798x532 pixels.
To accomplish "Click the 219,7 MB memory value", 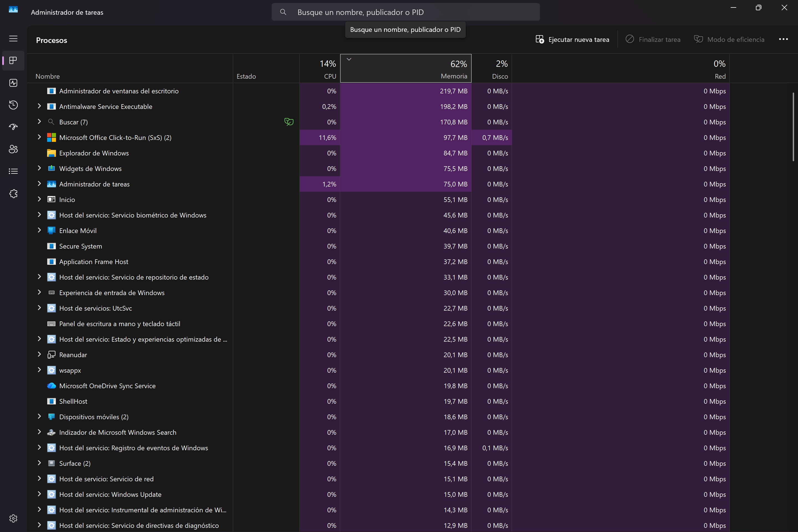I will pyautogui.click(x=454, y=91).
